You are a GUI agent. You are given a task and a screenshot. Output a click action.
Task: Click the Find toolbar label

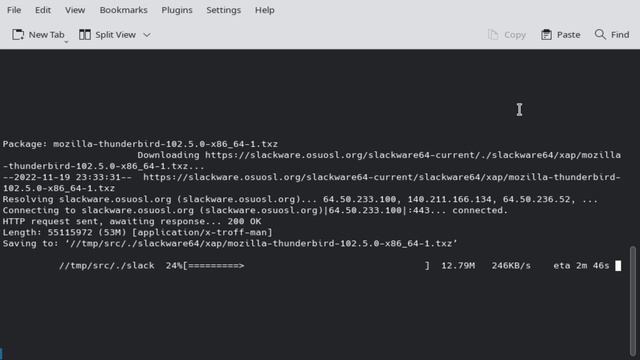click(x=620, y=35)
